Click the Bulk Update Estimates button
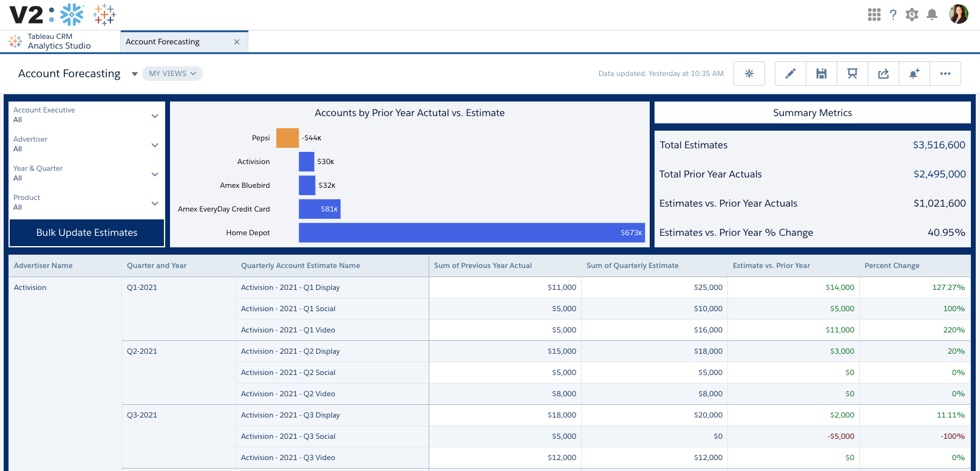The width and height of the screenshot is (980, 471). pos(87,233)
